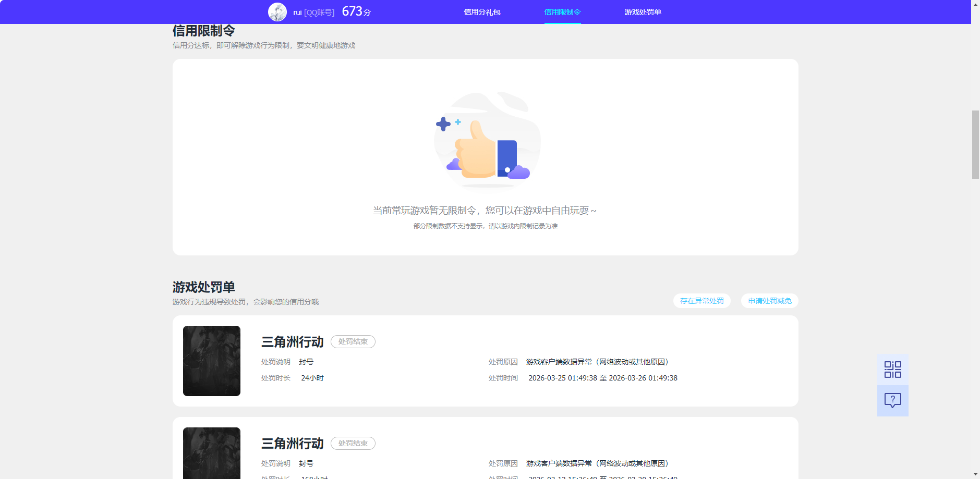Click 处罚结束 badge on first penalty card
The image size is (980, 479).
353,342
